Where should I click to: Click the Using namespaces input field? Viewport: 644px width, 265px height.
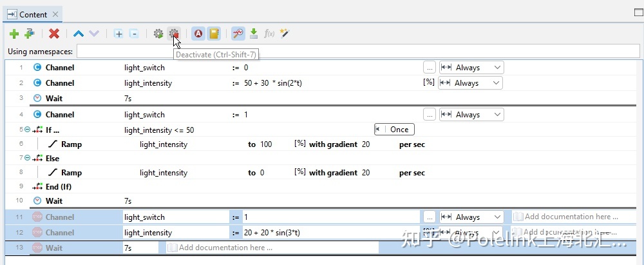click(358, 52)
